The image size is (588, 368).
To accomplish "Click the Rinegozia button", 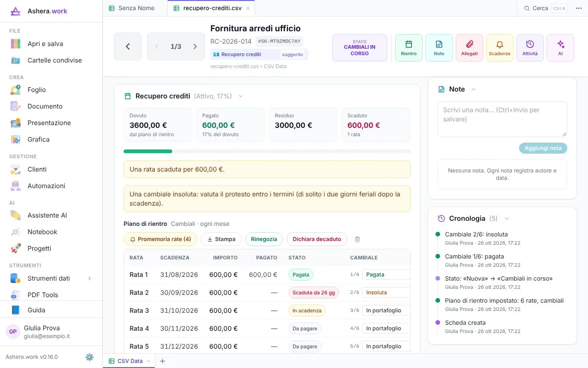I will (x=264, y=239).
